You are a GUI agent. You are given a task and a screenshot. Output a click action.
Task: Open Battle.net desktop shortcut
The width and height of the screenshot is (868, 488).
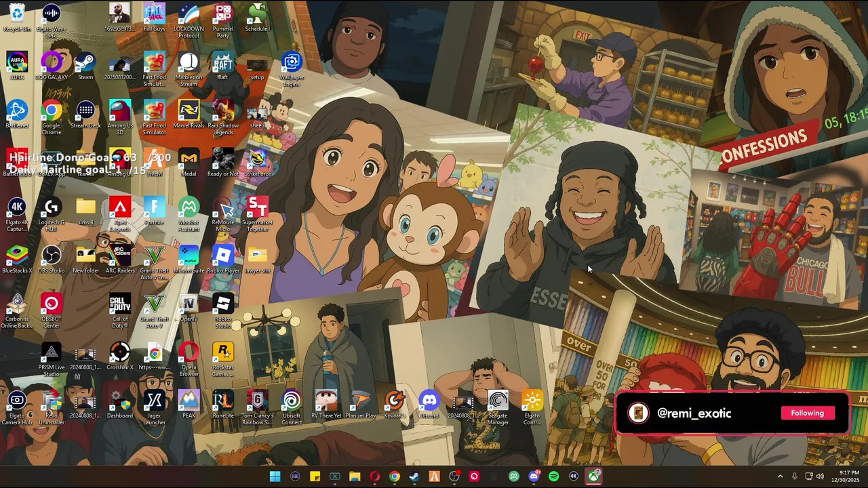(x=17, y=115)
